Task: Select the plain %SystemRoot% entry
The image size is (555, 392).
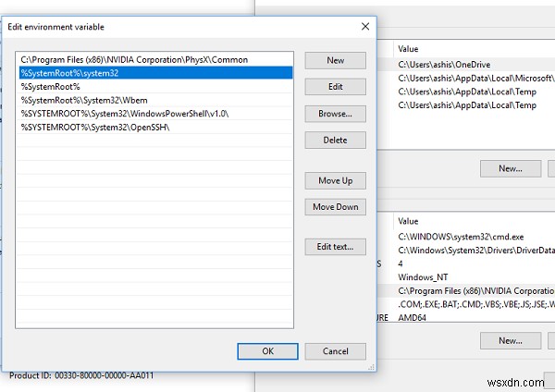Action: tap(154, 86)
